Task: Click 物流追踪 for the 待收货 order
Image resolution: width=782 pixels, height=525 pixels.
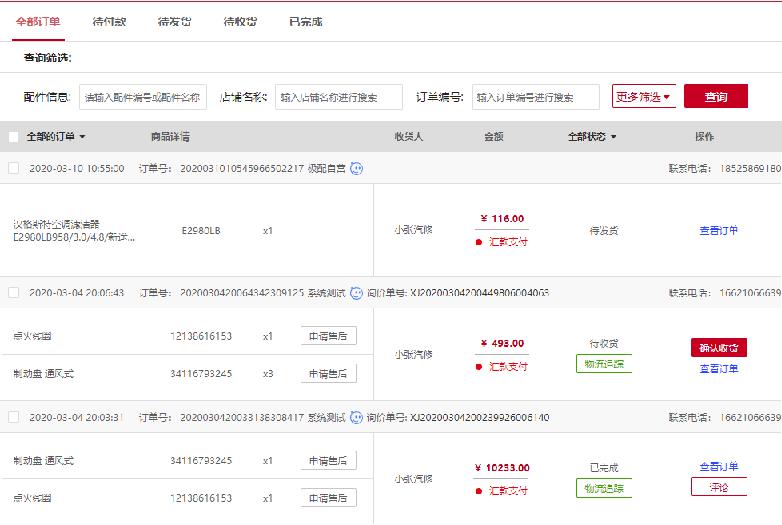Action: tap(604, 364)
